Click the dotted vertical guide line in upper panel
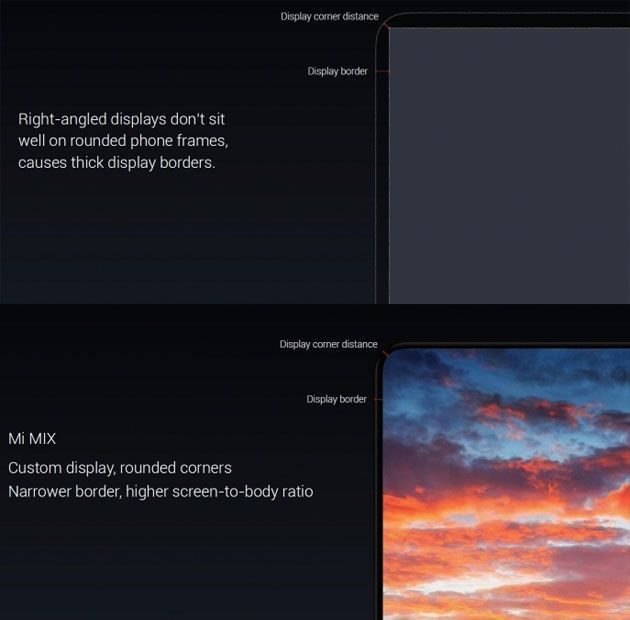The height and width of the screenshot is (620, 630). [376, 200]
